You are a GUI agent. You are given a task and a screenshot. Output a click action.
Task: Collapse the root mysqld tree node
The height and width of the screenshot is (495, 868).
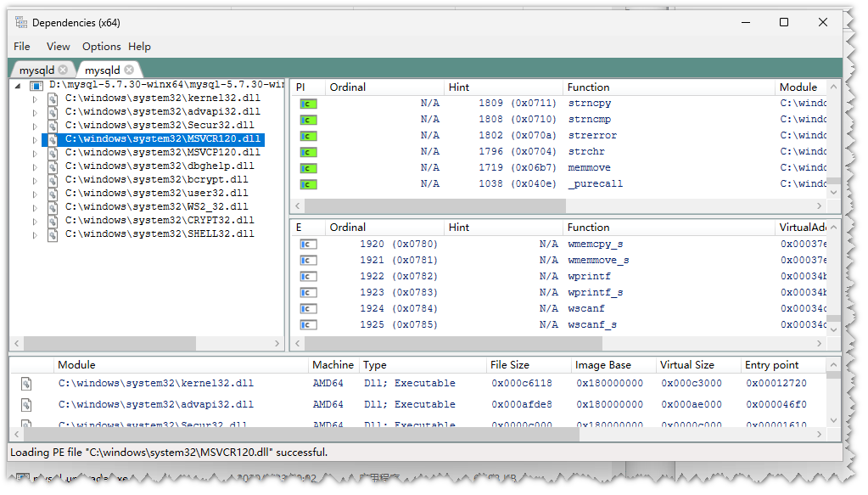(x=19, y=85)
